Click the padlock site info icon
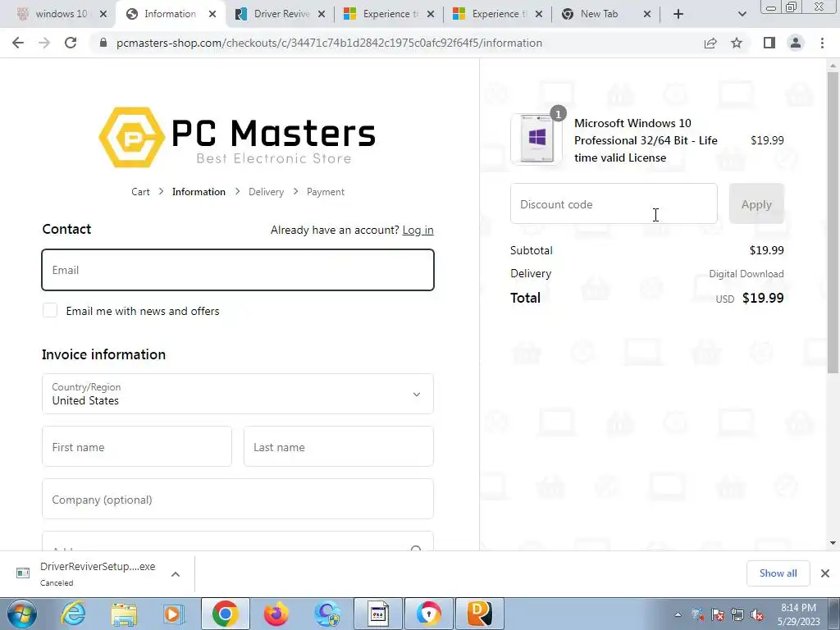The height and width of the screenshot is (630, 840). coord(103,43)
